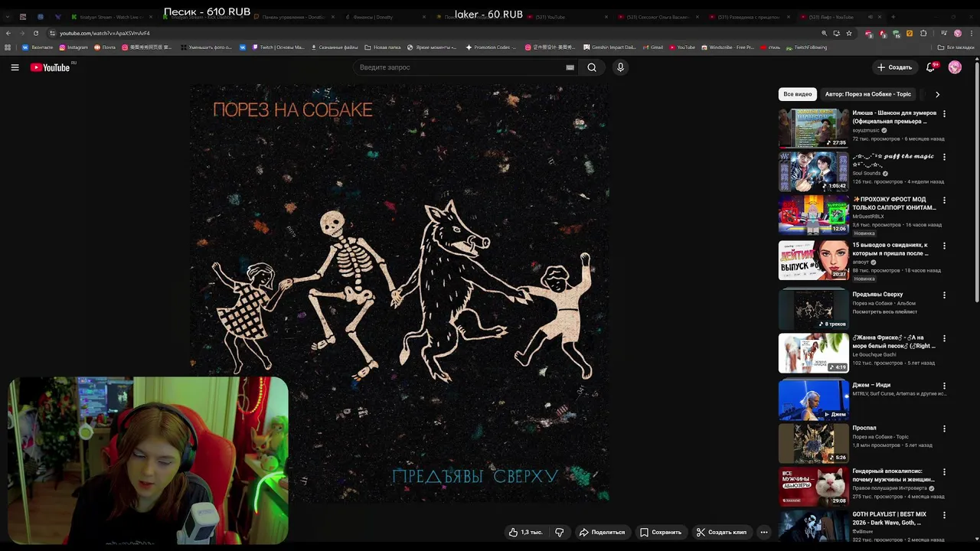Open Новая папка bookmark folder
The width and height of the screenshot is (980, 551).
click(383, 47)
